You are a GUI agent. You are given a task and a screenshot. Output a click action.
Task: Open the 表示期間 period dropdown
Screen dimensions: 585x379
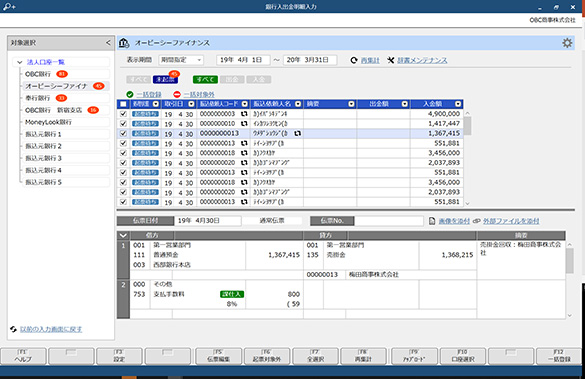(181, 60)
